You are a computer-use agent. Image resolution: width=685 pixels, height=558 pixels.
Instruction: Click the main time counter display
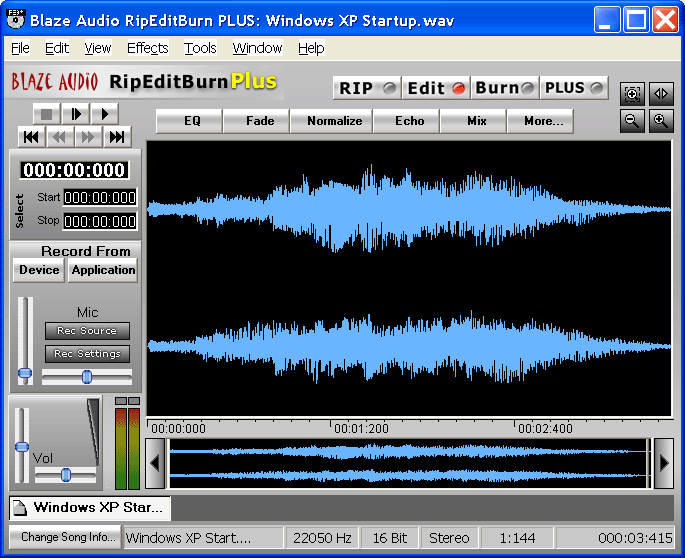click(x=74, y=170)
